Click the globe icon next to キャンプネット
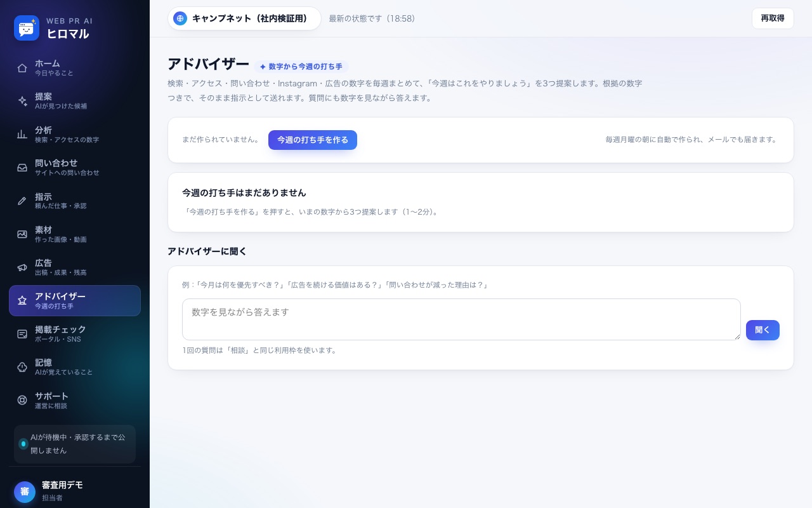 (180, 18)
